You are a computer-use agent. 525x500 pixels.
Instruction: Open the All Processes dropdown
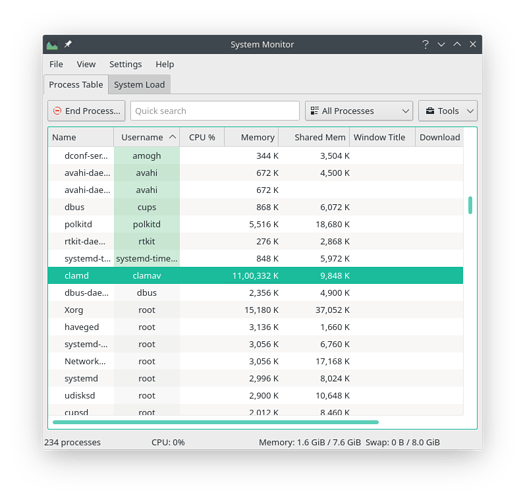point(359,111)
